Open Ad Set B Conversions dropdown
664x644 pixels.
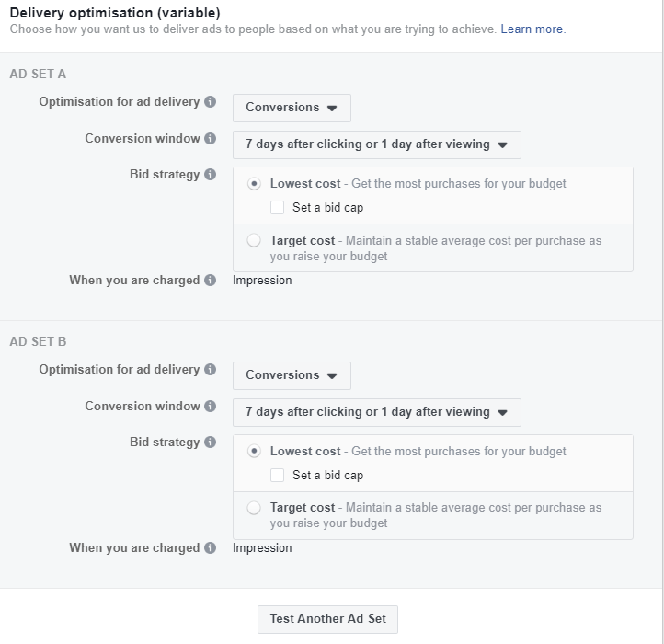(292, 375)
